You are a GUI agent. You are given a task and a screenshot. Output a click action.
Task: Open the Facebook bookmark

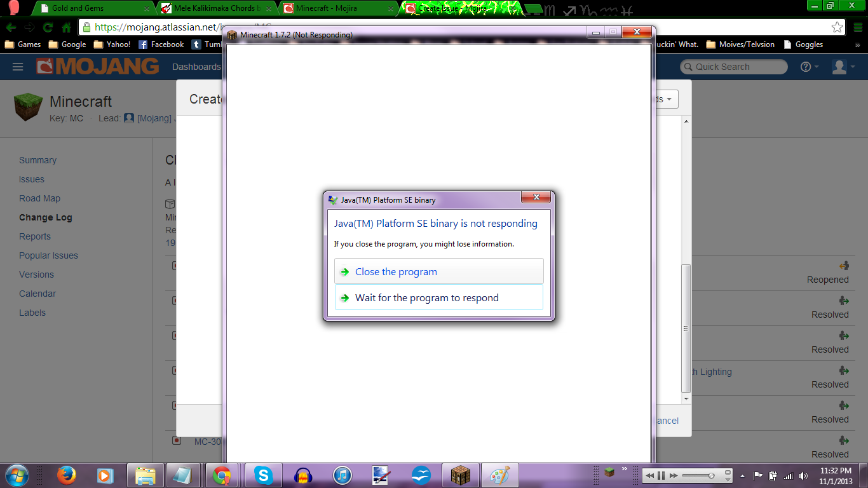161,44
